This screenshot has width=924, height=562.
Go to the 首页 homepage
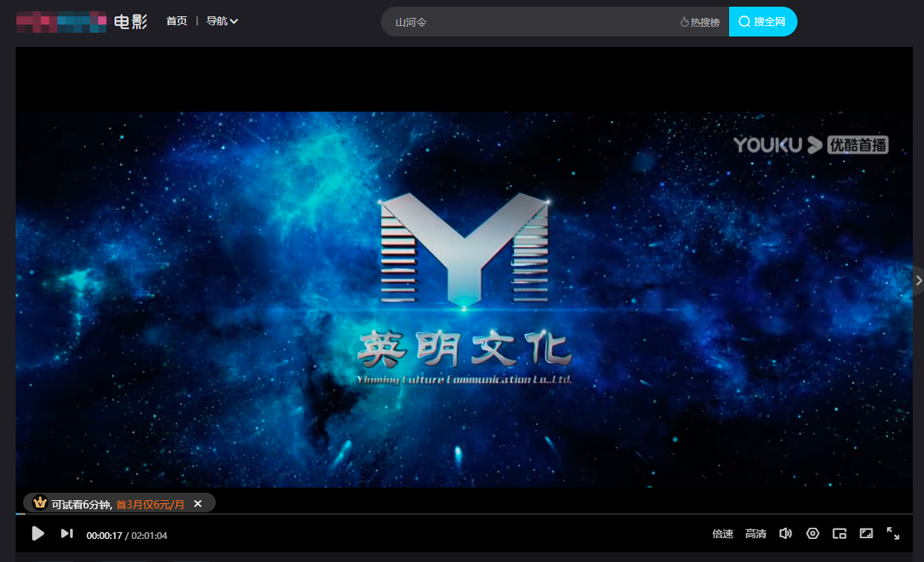176,21
